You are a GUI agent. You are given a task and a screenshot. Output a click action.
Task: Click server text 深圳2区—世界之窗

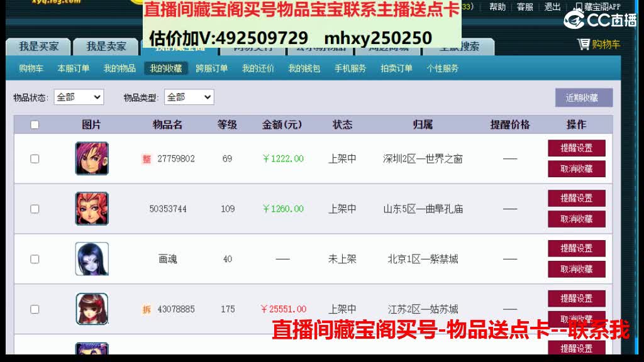point(423,159)
